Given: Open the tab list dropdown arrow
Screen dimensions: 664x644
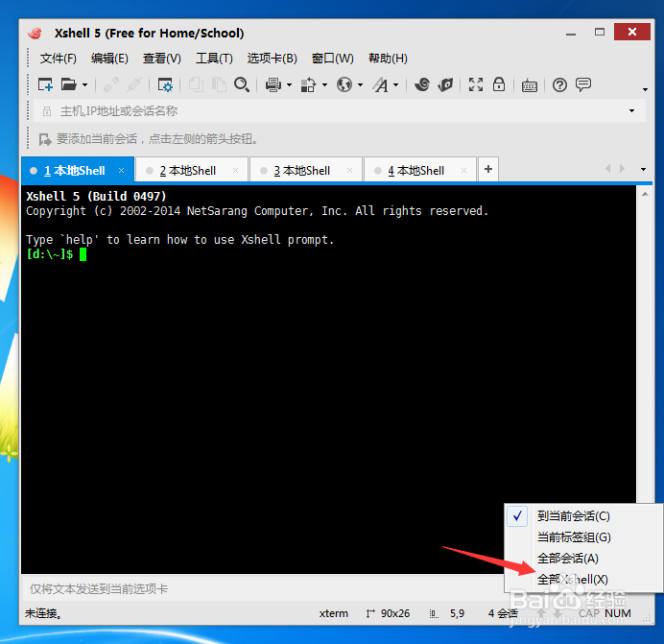Looking at the screenshot, I should click(x=643, y=169).
